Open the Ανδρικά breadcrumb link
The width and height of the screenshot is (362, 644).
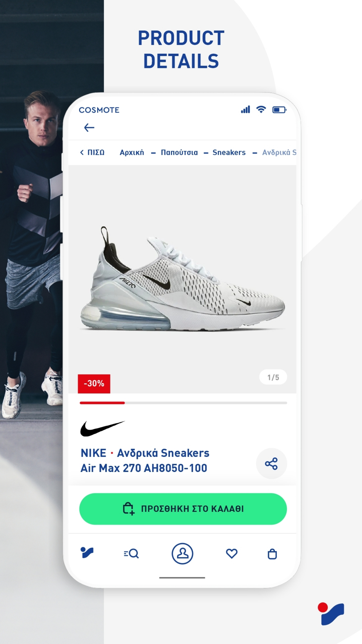click(279, 152)
